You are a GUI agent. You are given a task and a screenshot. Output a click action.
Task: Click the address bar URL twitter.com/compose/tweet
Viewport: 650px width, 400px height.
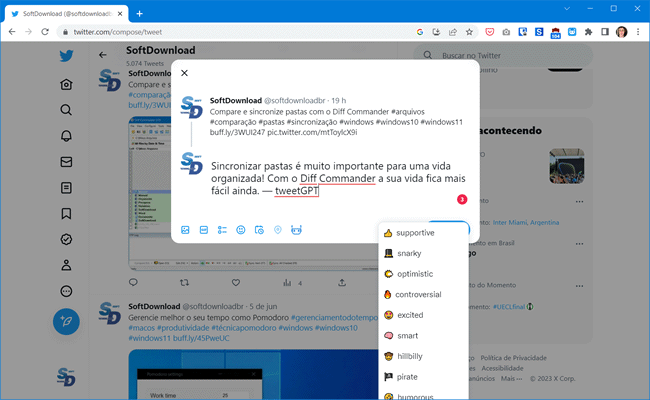118,32
